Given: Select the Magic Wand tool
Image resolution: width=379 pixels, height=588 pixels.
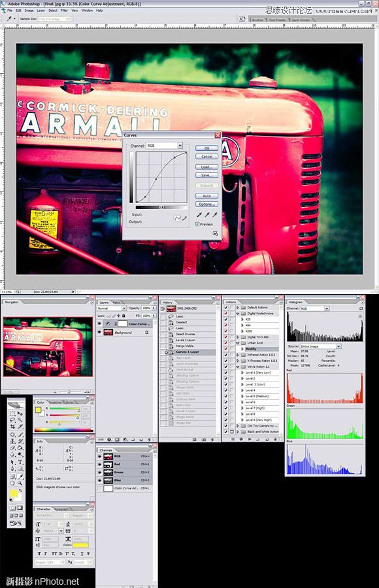Looking at the screenshot, I should coord(20,420).
